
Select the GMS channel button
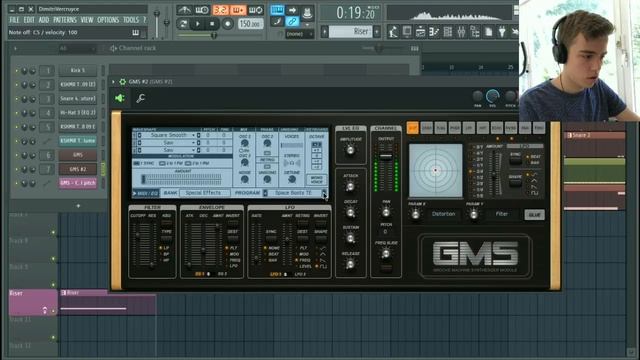coord(78,155)
